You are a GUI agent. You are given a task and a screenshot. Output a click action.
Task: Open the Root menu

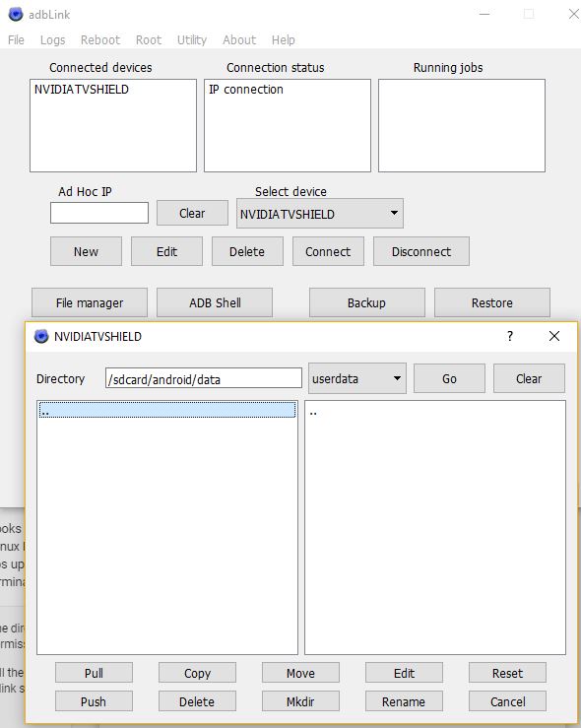[149, 40]
